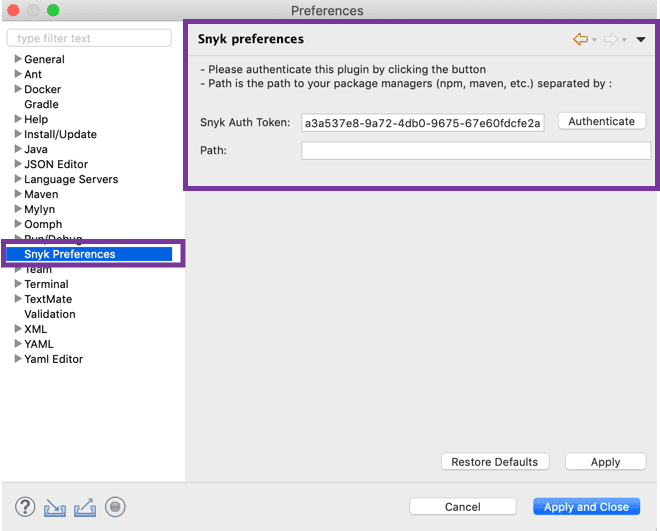Screen dimensions: 660x531
Task: Click the Cancel button
Action: coord(463,507)
